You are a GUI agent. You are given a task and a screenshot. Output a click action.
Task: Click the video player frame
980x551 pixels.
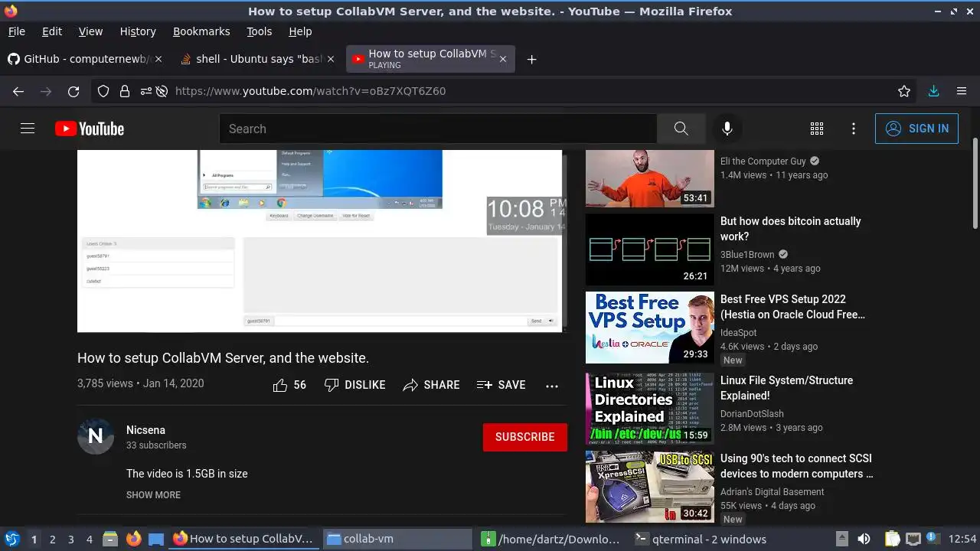(321, 241)
